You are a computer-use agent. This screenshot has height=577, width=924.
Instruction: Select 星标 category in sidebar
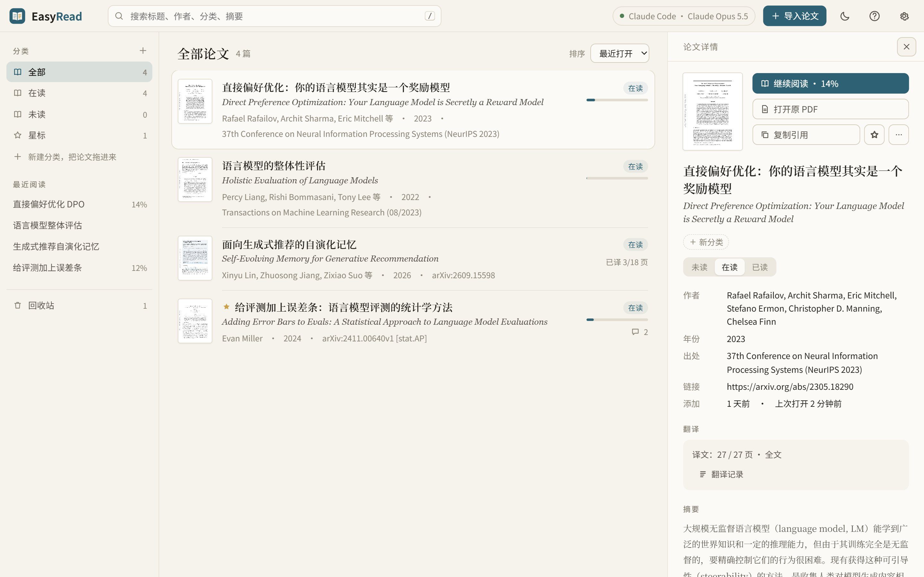pyautogui.click(x=80, y=135)
